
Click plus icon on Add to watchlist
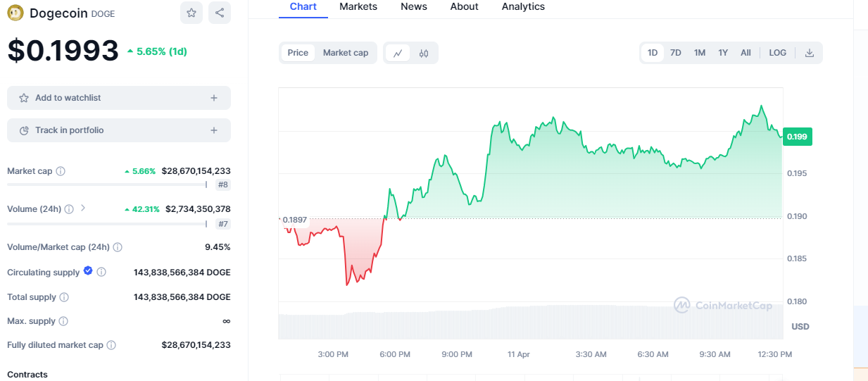[x=214, y=98]
